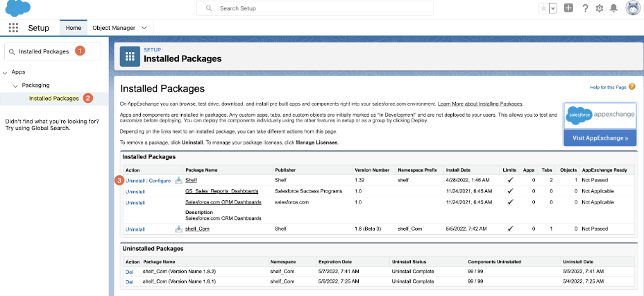Image resolution: width=644 pixels, height=296 pixels.
Task: Click version 1.32 cell in Shelf row
Action: [360, 181]
